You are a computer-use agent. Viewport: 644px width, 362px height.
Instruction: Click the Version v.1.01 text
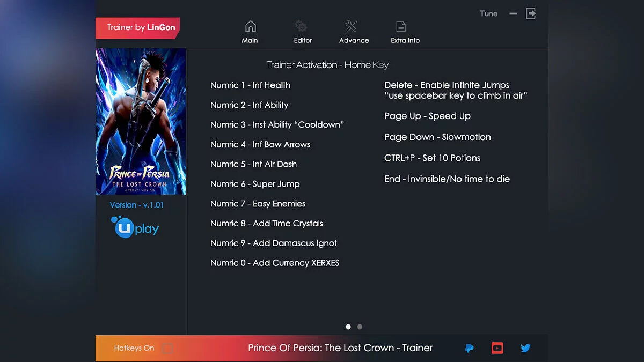[x=137, y=205]
